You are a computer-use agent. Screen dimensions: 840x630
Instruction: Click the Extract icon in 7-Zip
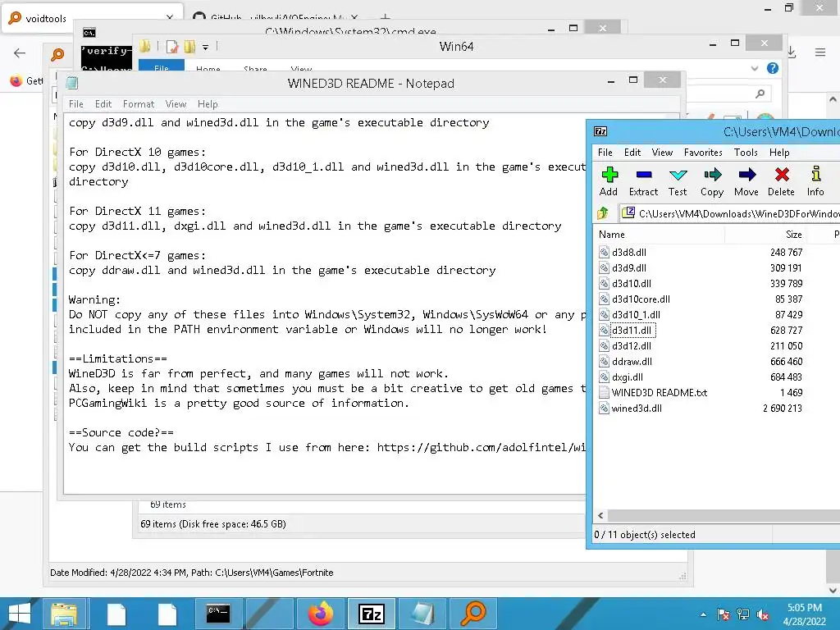643,181
